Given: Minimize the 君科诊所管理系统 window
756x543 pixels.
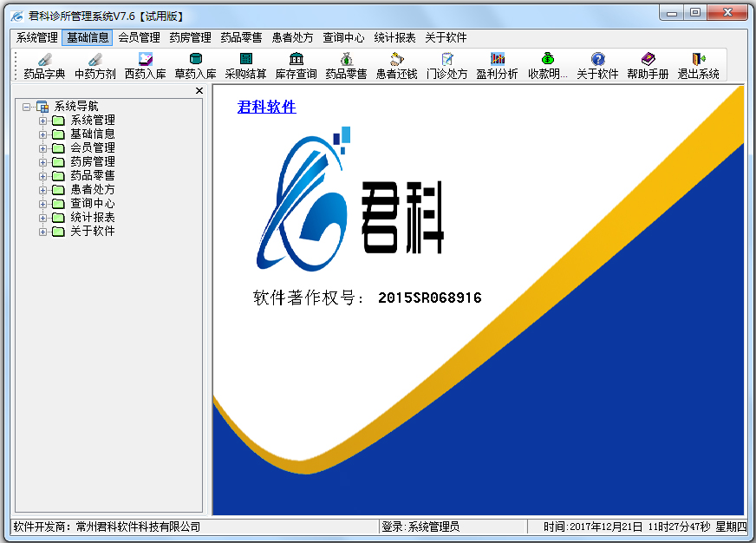Looking at the screenshot, I should (672, 13).
